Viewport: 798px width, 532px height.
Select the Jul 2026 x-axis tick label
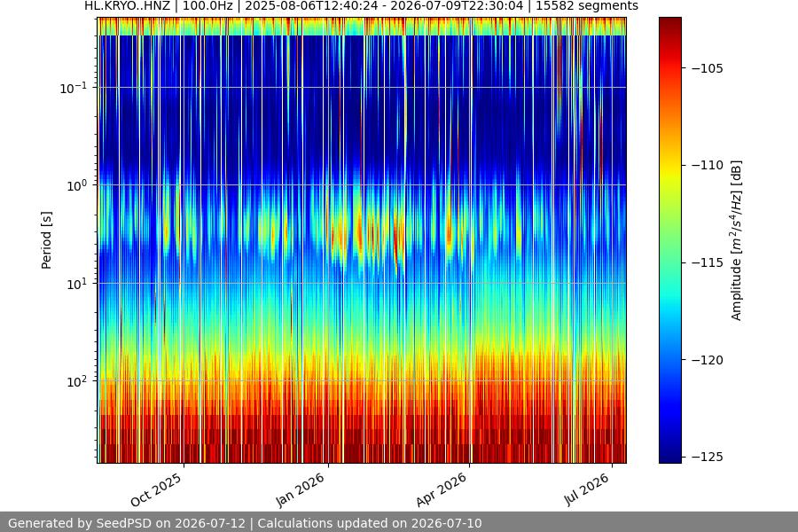(586, 489)
